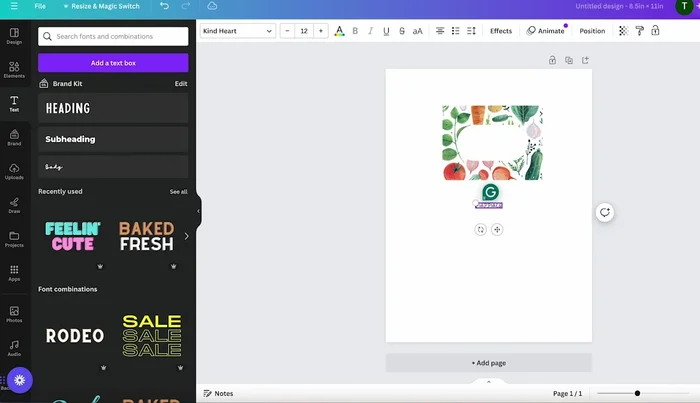Open the text color picker
Screen dimensions: 700x403
point(339,31)
